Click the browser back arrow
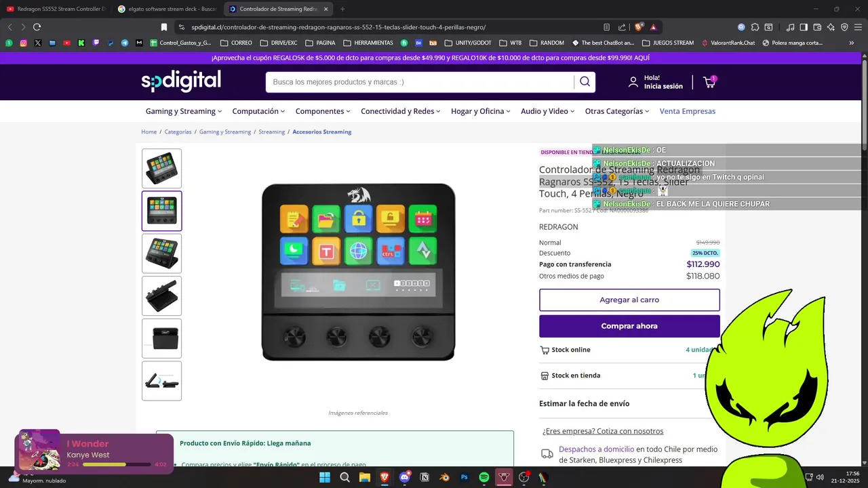Viewport: 868px width, 488px height. [x=9, y=27]
